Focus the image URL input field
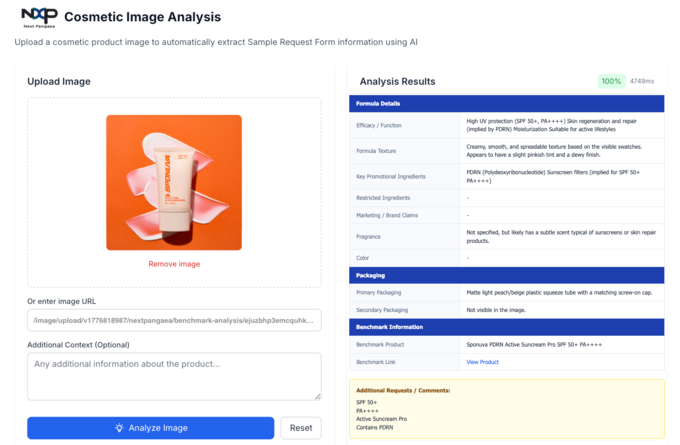Image resolution: width=680 pixels, height=445 pixels. (x=174, y=320)
